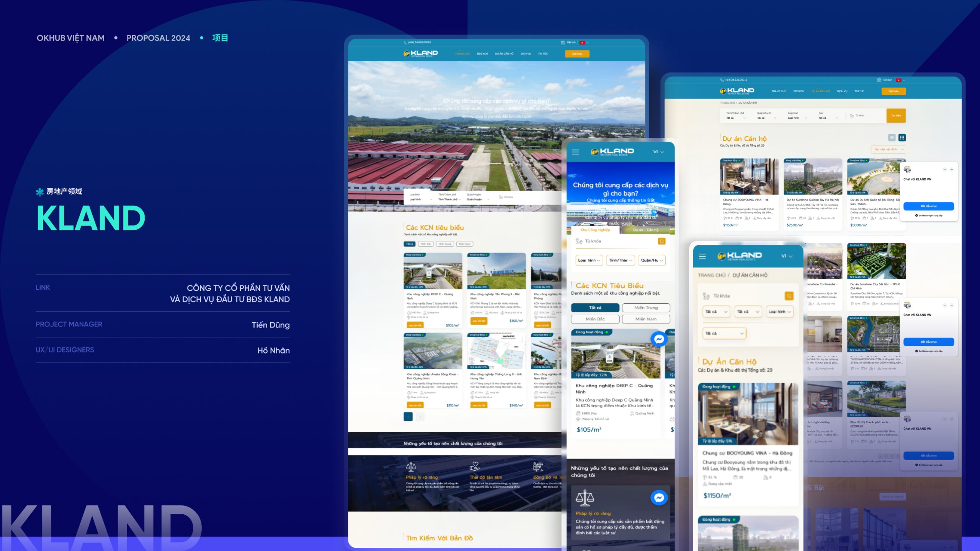The image size is (980, 551).
Task: Select the Tất cả chip in the mobile homepage mockup
Action: (x=595, y=308)
